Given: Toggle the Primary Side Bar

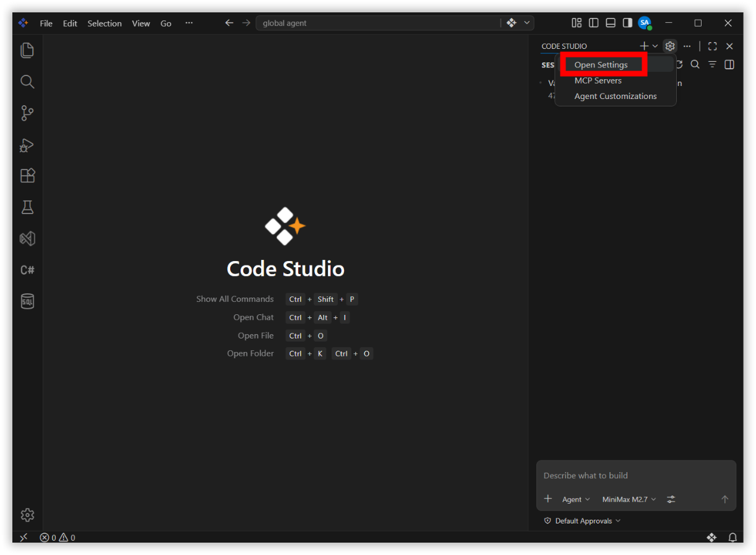Looking at the screenshot, I should tap(594, 23).
